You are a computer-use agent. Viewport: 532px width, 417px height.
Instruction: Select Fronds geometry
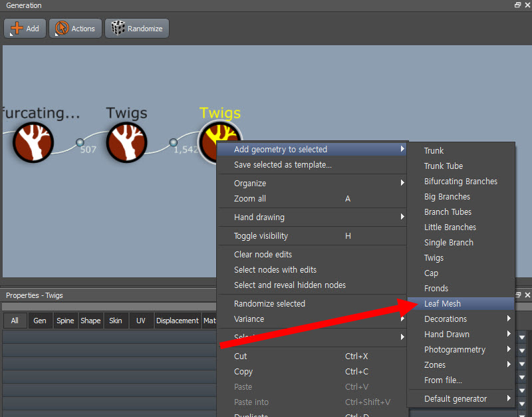(x=462, y=289)
